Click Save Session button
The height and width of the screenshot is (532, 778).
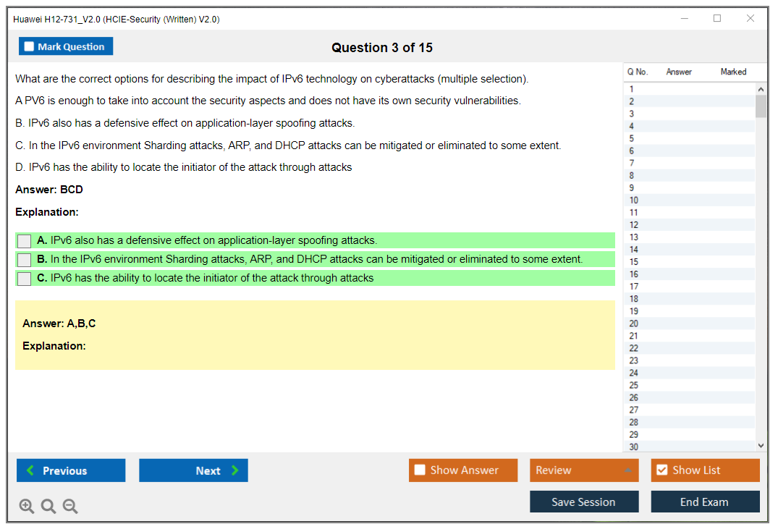tap(583, 502)
